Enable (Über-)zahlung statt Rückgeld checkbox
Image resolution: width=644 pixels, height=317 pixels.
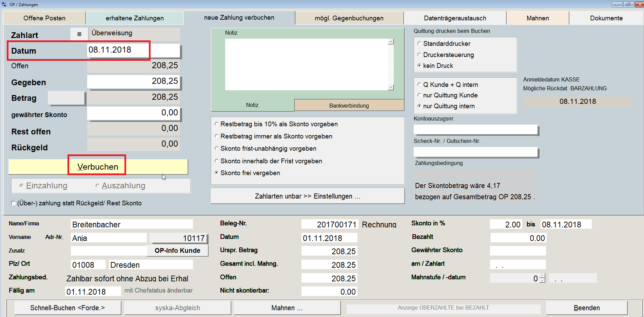point(13,203)
